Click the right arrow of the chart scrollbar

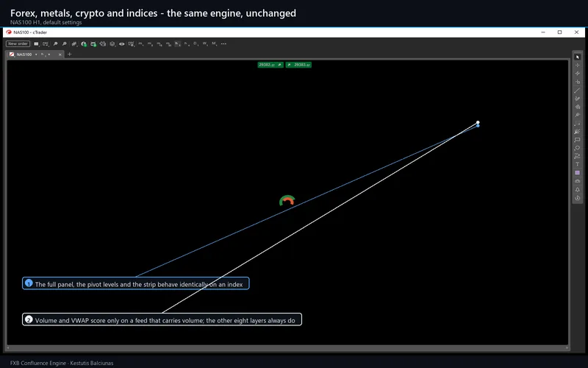coord(567,348)
